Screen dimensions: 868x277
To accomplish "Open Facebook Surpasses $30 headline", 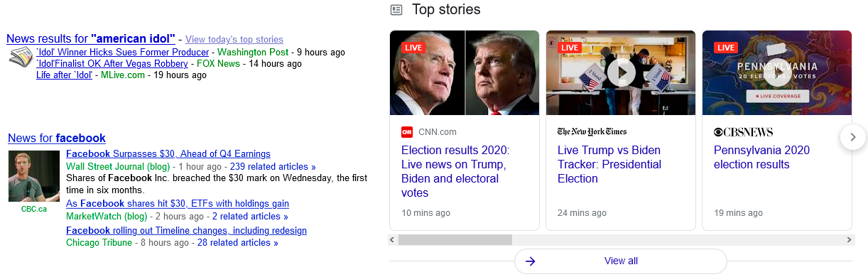I will coord(168,153).
